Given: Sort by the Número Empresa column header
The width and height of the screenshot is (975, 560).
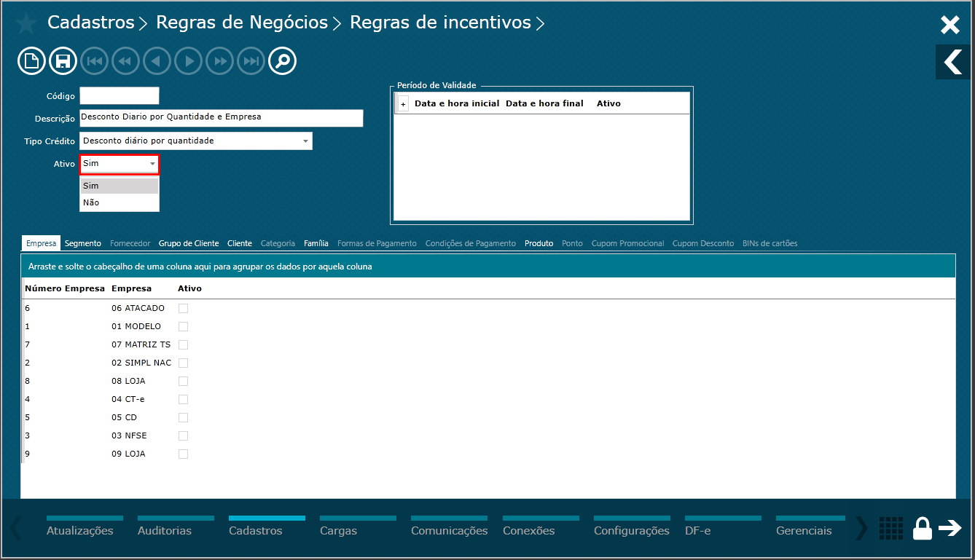Looking at the screenshot, I should pos(65,288).
